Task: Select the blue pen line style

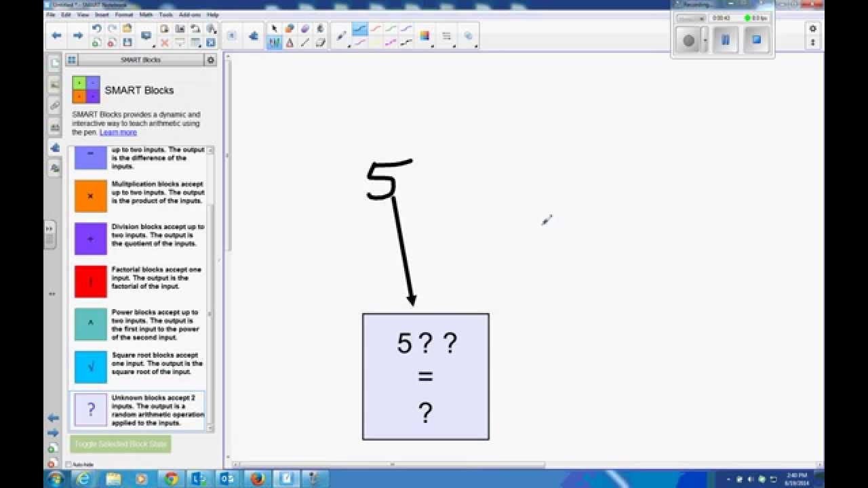Action: (359, 28)
